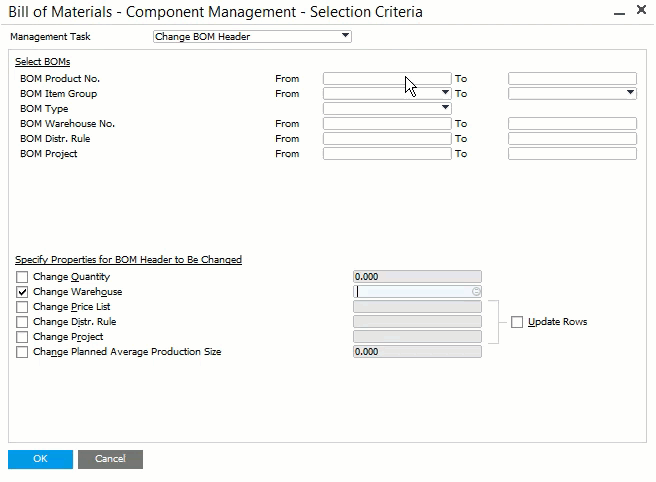
Task: Click the Cancel button
Action: pos(110,459)
